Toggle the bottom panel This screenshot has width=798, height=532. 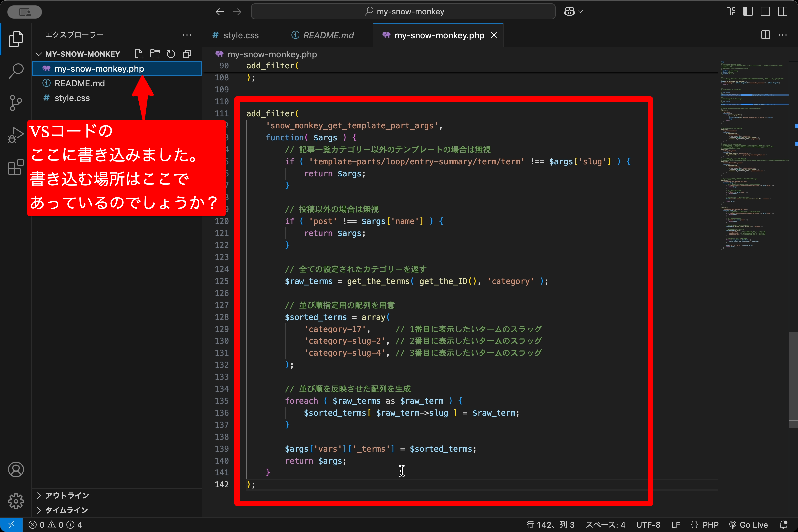[765, 12]
